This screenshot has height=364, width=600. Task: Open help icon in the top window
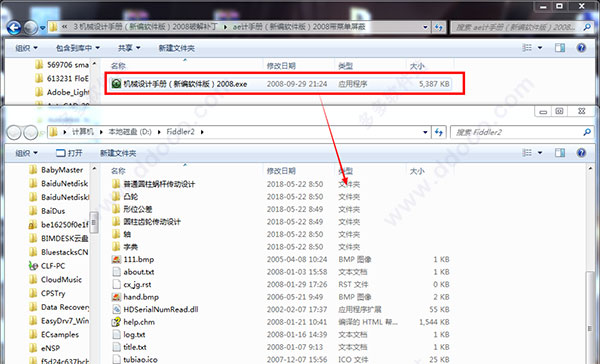581,48
